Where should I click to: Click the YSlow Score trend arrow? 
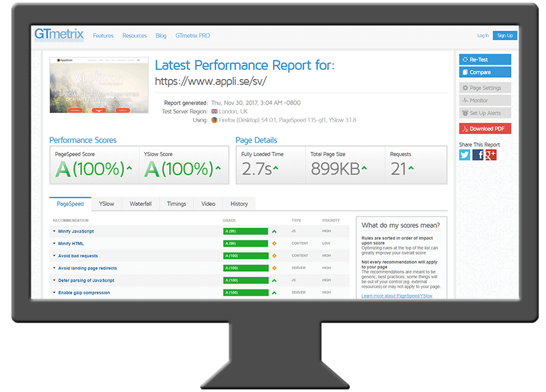[218, 168]
